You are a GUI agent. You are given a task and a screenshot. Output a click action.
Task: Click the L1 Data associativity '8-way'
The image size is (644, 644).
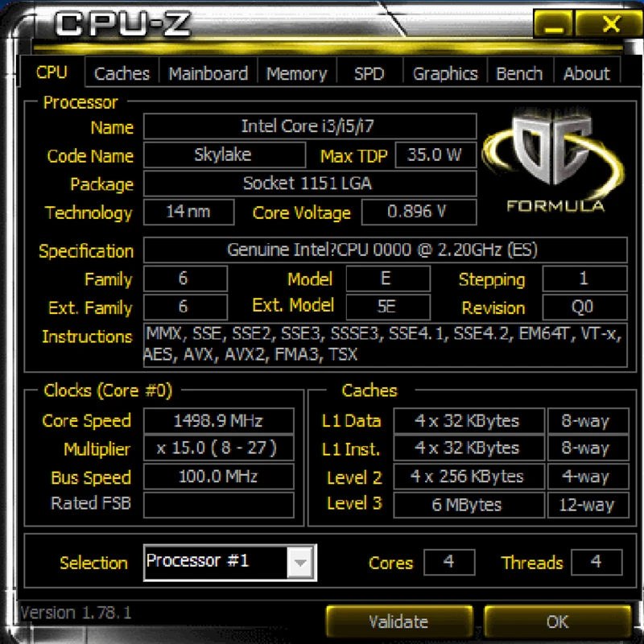pyautogui.click(x=588, y=420)
